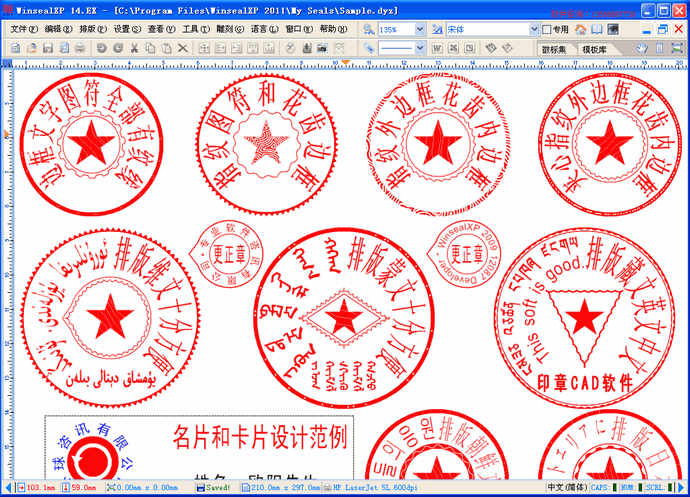Screen dimensions: 690x497
Task: Click the 中文(简体) language indicator
Action: [567, 487]
